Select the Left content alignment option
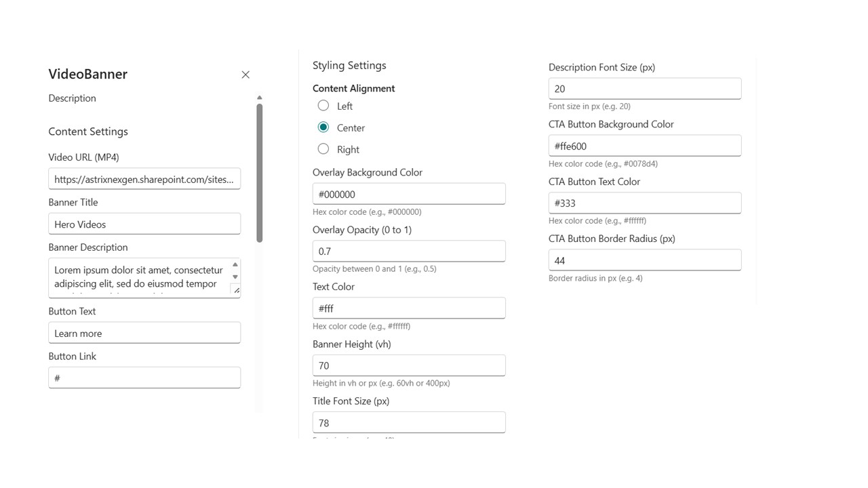This screenshot has width=868, height=488. (323, 106)
